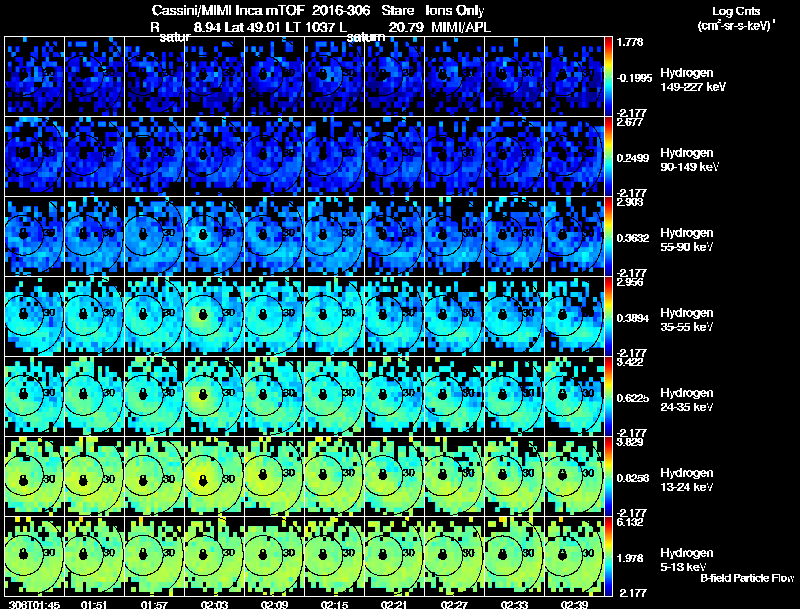The height and width of the screenshot is (609, 800).
Task: Click the 'Hydrogen 55-90 keV' row label
Action: click(x=687, y=240)
